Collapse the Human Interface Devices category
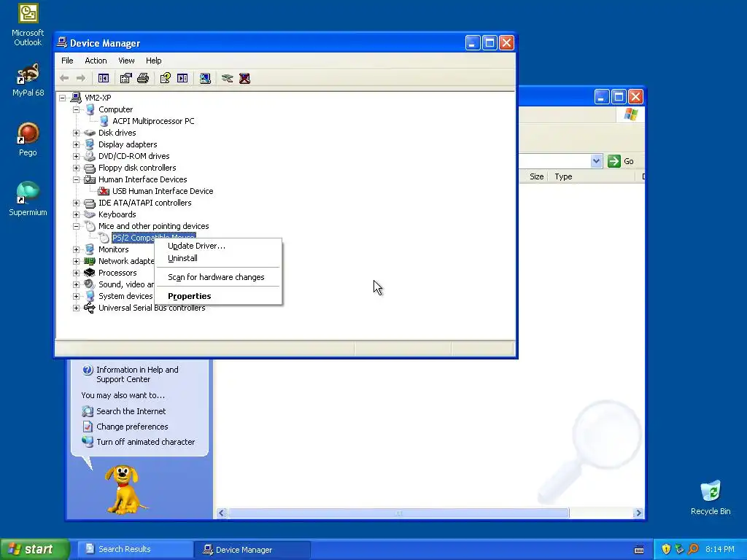 [x=76, y=179]
